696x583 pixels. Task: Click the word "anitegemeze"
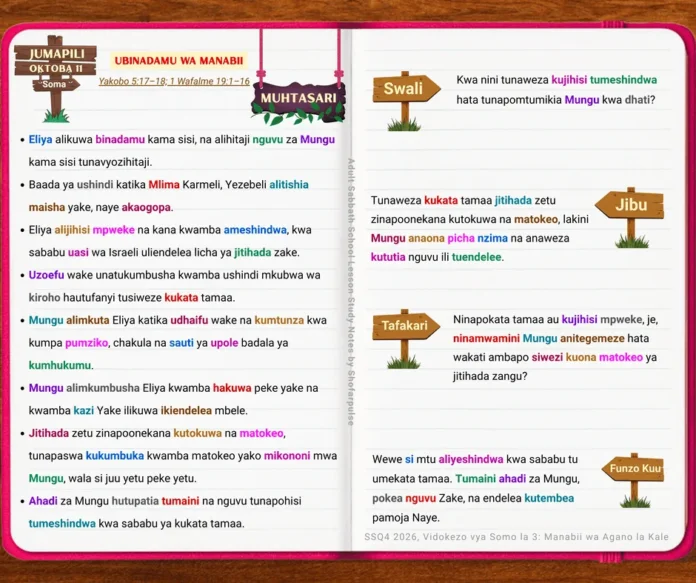tap(592, 338)
